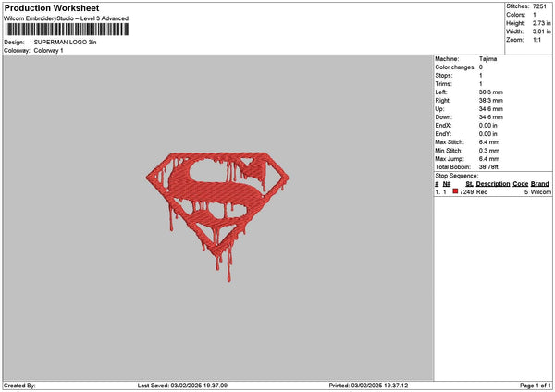Click the Zoom 1:1 value
Image resolution: width=555 pixels, height=392 pixels.
pos(536,40)
